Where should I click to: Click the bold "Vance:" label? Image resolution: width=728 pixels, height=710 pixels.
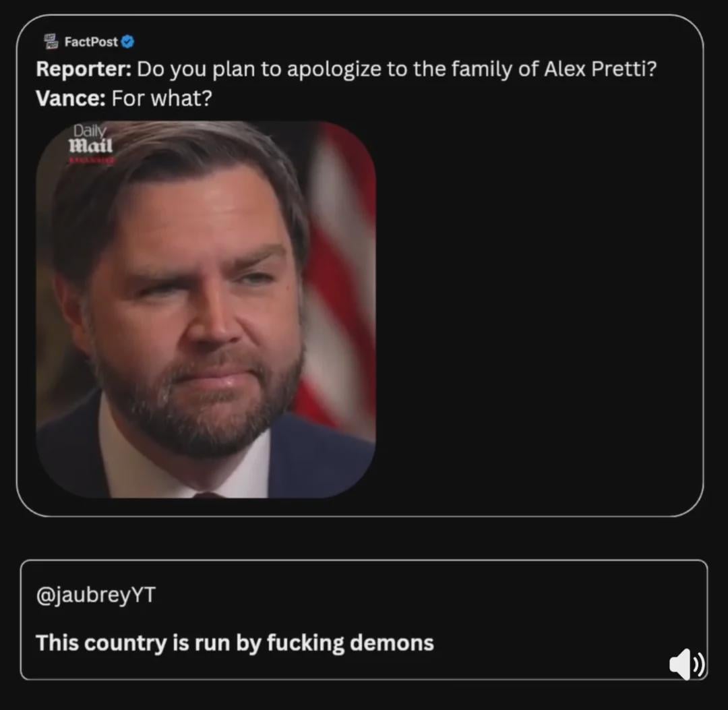coord(70,98)
